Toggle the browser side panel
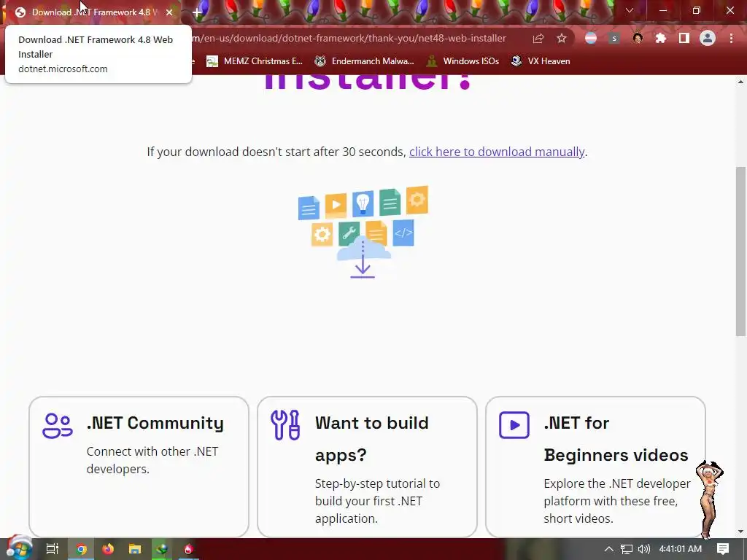Image resolution: width=747 pixels, height=560 pixels. pyautogui.click(x=684, y=39)
